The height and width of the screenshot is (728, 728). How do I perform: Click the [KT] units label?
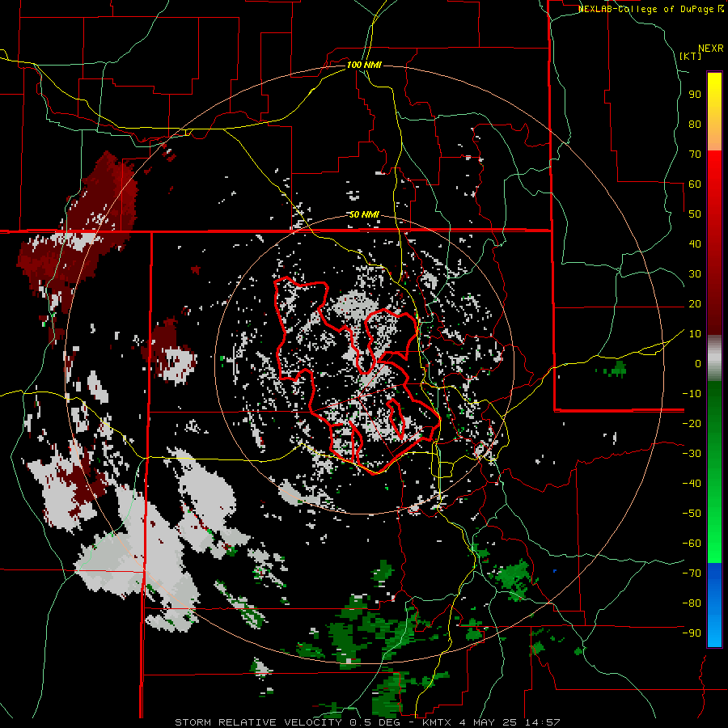click(691, 56)
